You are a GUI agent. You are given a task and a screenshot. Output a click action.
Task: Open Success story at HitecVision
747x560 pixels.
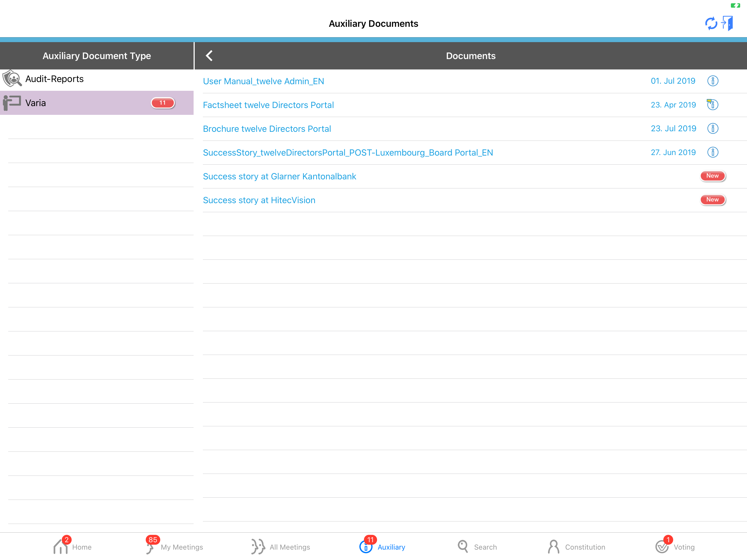259,200
